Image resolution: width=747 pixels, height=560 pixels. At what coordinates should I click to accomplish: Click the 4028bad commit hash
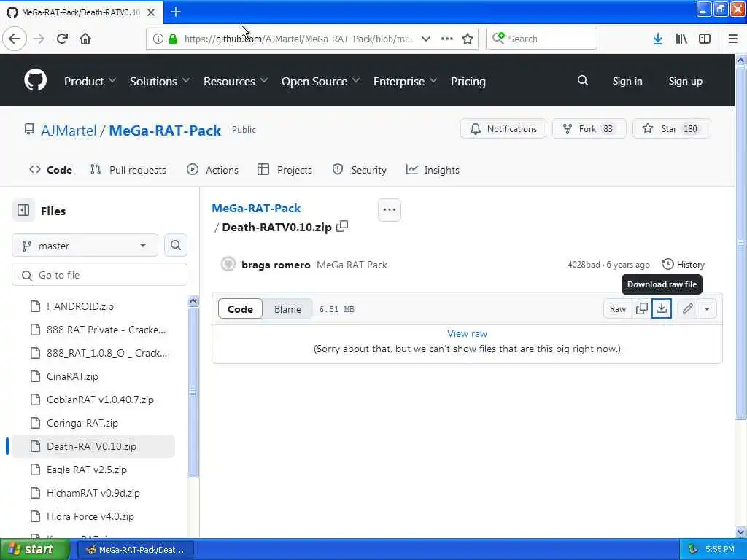click(584, 264)
